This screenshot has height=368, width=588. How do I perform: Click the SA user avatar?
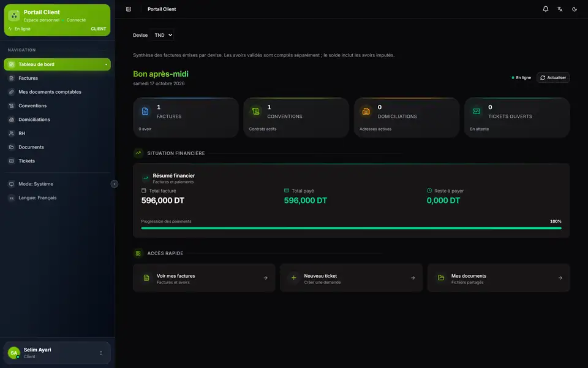[x=14, y=353]
